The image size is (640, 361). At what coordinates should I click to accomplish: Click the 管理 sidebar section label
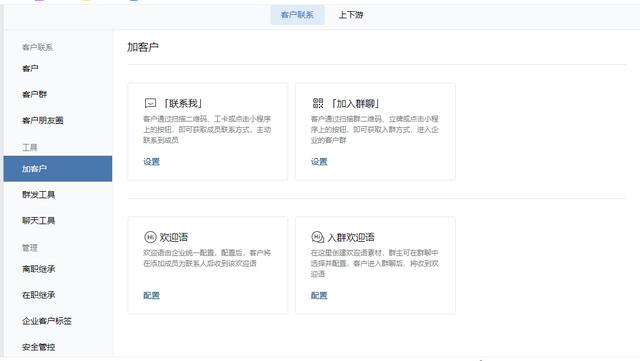29,247
